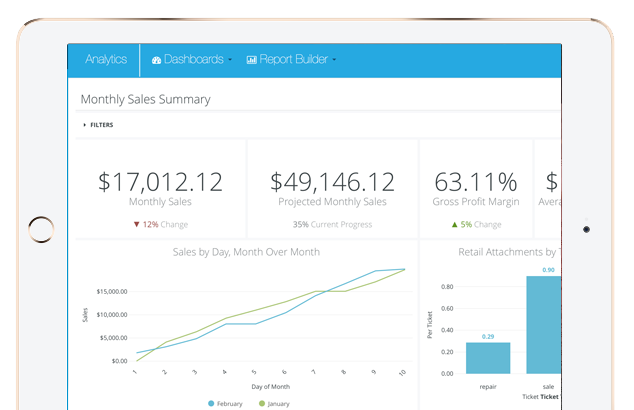Click the Day of Month axis title
This screenshot has width=634, height=410.
(271, 387)
